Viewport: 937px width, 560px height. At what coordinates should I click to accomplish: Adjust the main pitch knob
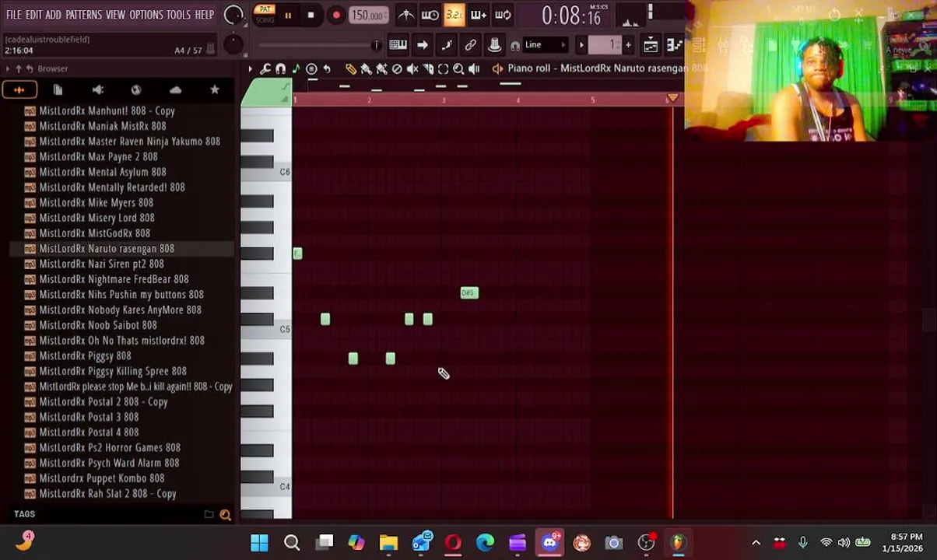[233, 45]
